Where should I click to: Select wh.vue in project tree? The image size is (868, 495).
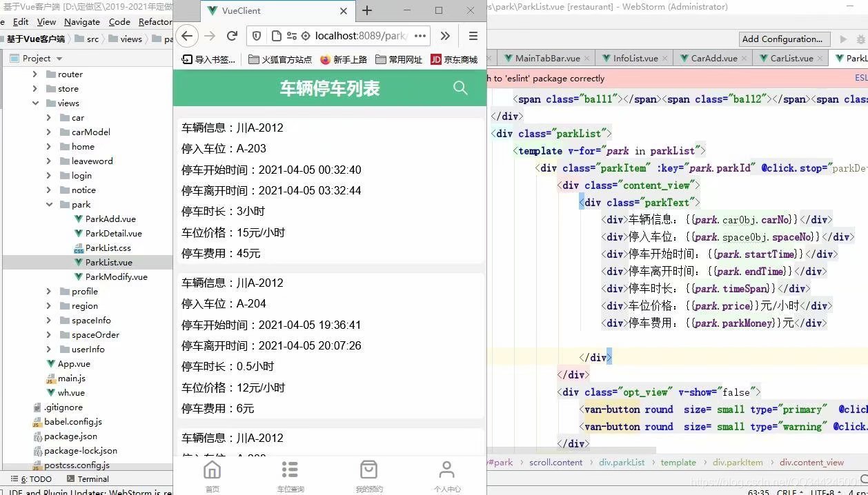click(65, 392)
